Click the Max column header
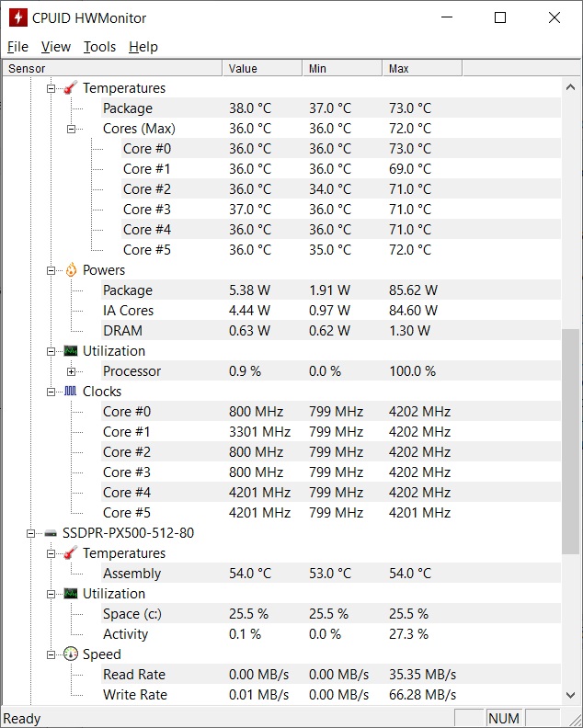 pyautogui.click(x=421, y=69)
